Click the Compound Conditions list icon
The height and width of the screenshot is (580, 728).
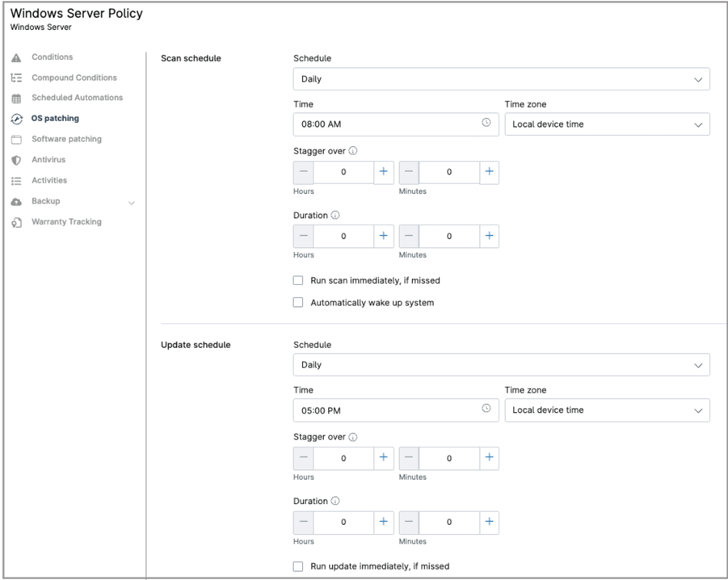tap(16, 78)
